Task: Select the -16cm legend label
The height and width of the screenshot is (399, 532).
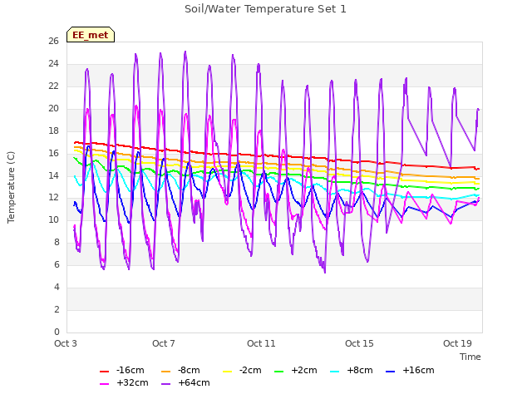Action: pyautogui.click(x=130, y=370)
